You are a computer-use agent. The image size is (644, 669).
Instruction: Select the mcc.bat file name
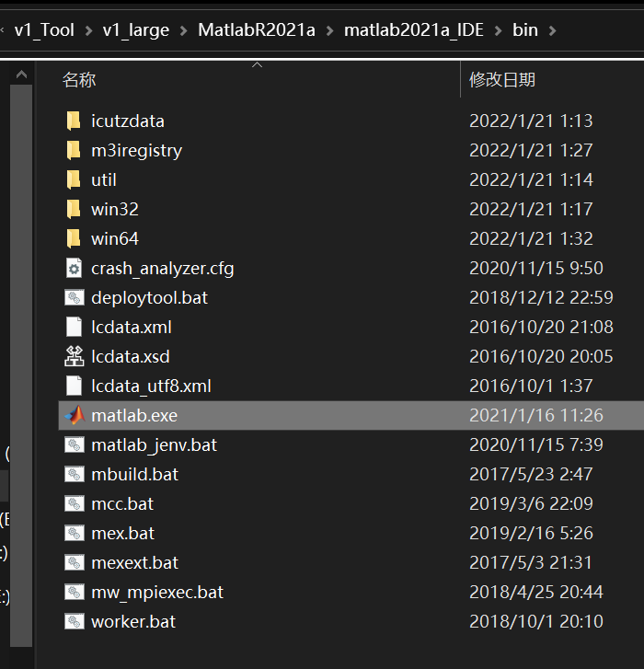point(122,504)
